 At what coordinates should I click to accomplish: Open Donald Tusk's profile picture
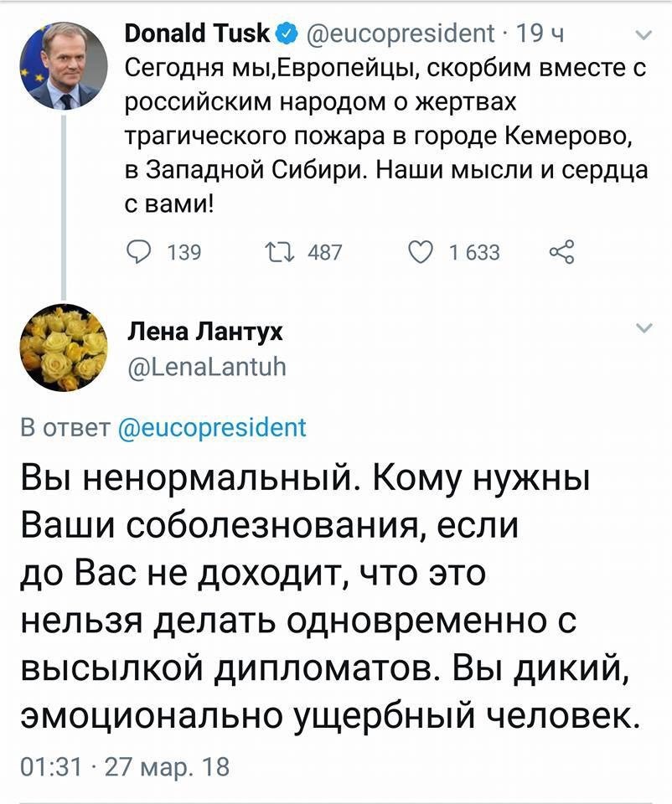(x=64, y=65)
